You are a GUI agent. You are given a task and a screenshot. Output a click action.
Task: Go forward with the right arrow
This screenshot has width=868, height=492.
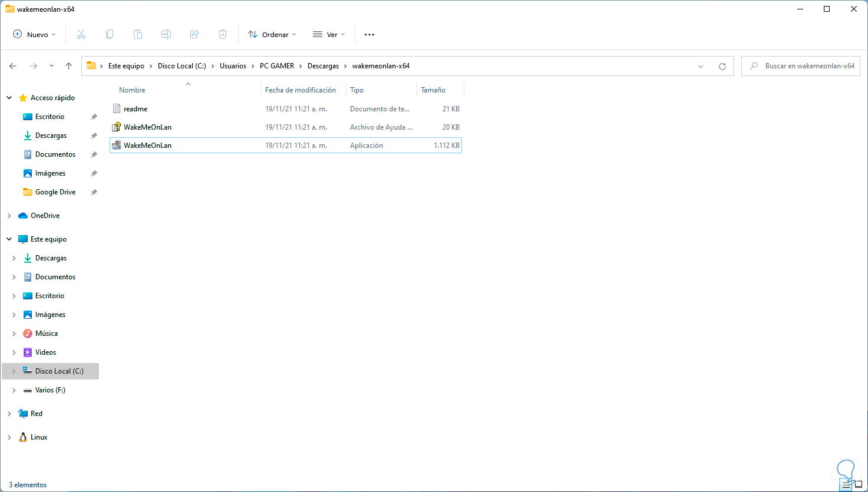pos(34,66)
